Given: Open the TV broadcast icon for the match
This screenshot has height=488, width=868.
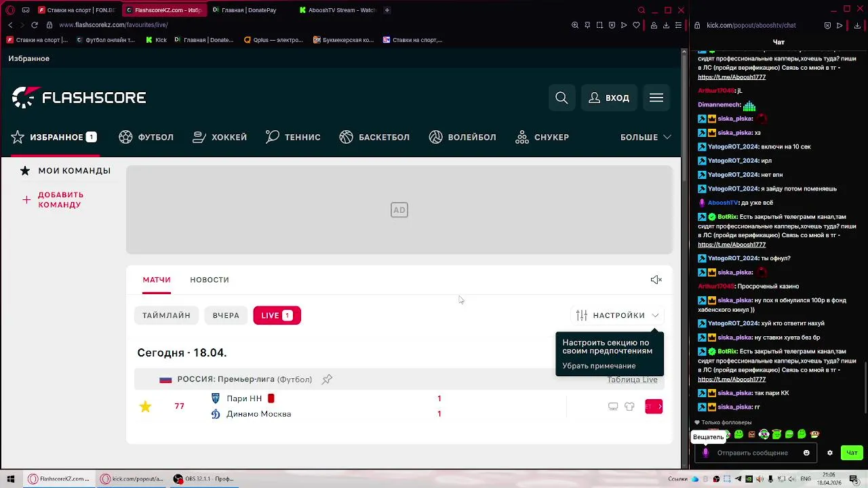Looking at the screenshot, I should point(613,407).
